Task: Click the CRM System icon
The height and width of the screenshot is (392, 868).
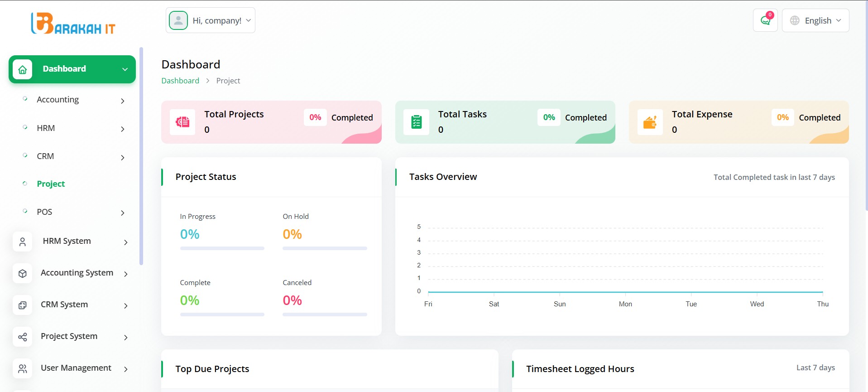Action: pyautogui.click(x=23, y=305)
